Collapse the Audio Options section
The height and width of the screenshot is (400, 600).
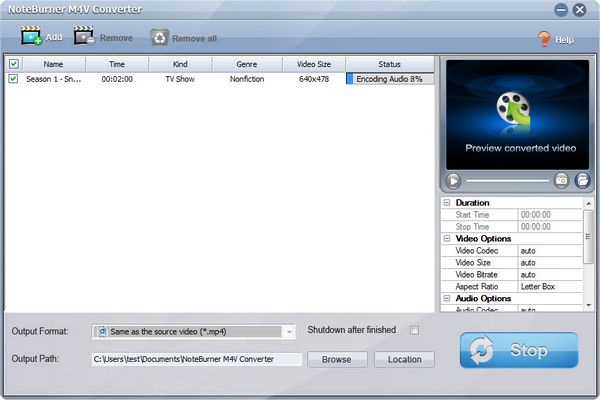pos(447,298)
